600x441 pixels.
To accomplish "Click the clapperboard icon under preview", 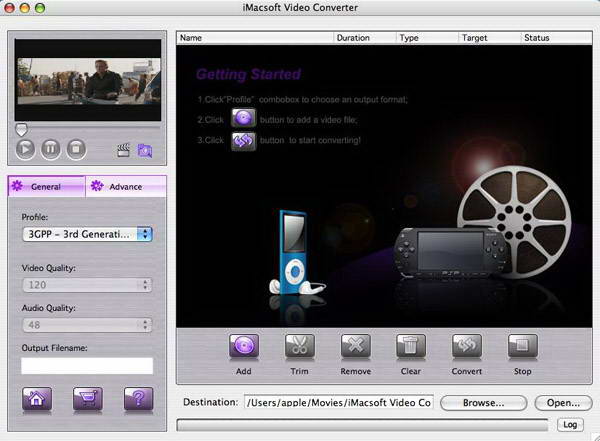I will 123,150.
